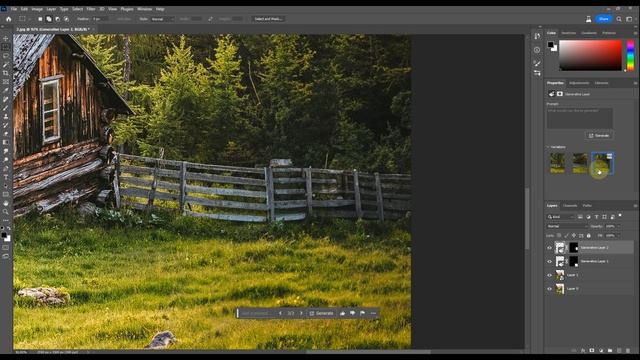640x360 pixels.
Task: Hide Generative Layer 2 visibility eye
Action: pos(549,247)
